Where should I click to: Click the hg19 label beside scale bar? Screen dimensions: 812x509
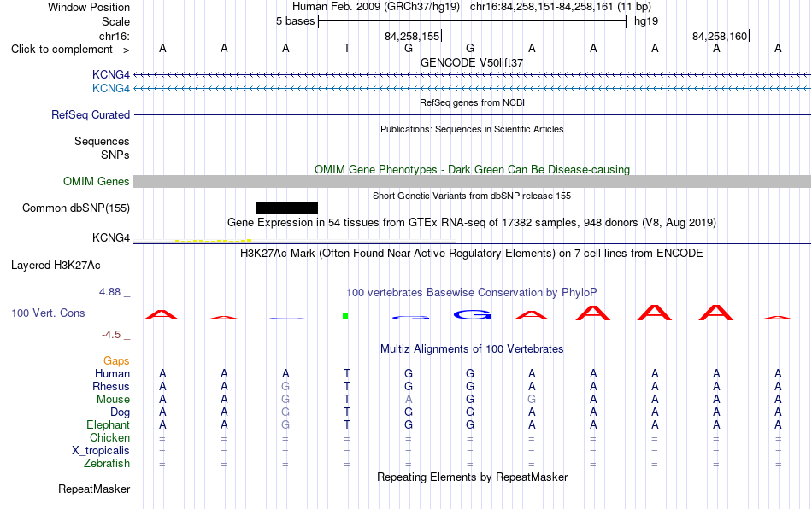click(646, 21)
